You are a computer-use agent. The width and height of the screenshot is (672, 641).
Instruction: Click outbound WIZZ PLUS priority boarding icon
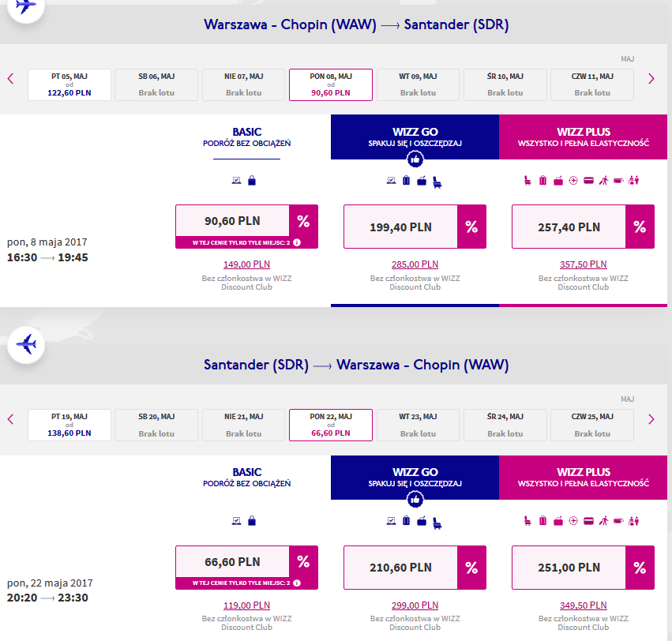(x=604, y=181)
